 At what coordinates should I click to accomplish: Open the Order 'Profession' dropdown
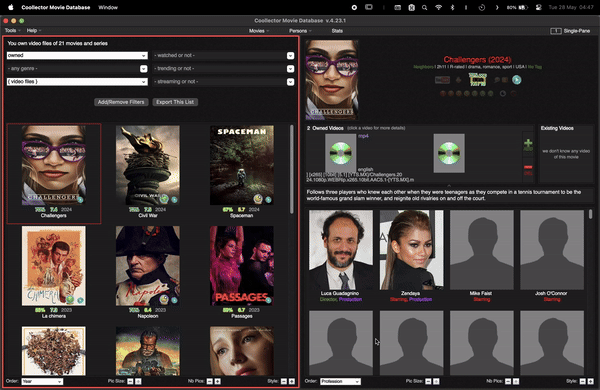point(340,382)
